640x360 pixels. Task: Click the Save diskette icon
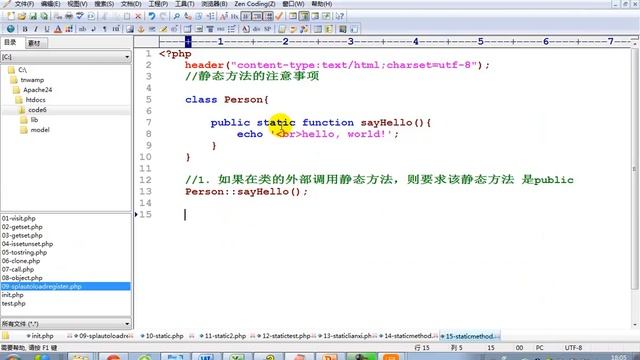pyautogui.click(x=33, y=16)
